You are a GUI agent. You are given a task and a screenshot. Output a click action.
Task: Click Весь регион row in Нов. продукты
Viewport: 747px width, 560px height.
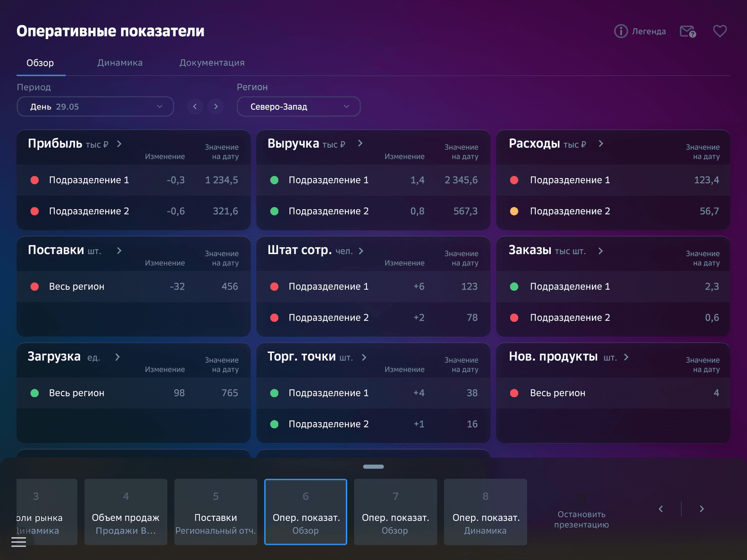tap(613, 393)
